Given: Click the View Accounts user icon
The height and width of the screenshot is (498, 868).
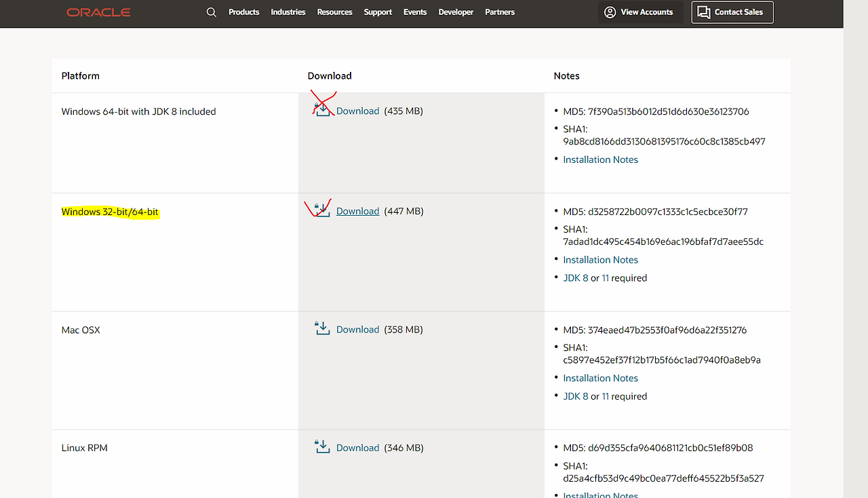Looking at the screenshot, I should 610,12.
